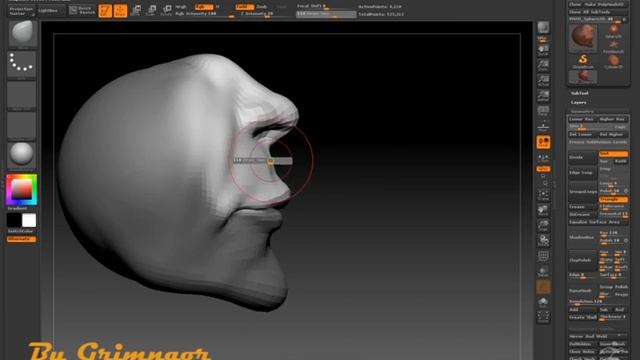The image size is (640, 360).
Task: Click the AAHalf icon
Action: pyautogui.click(x=543, y=96)
